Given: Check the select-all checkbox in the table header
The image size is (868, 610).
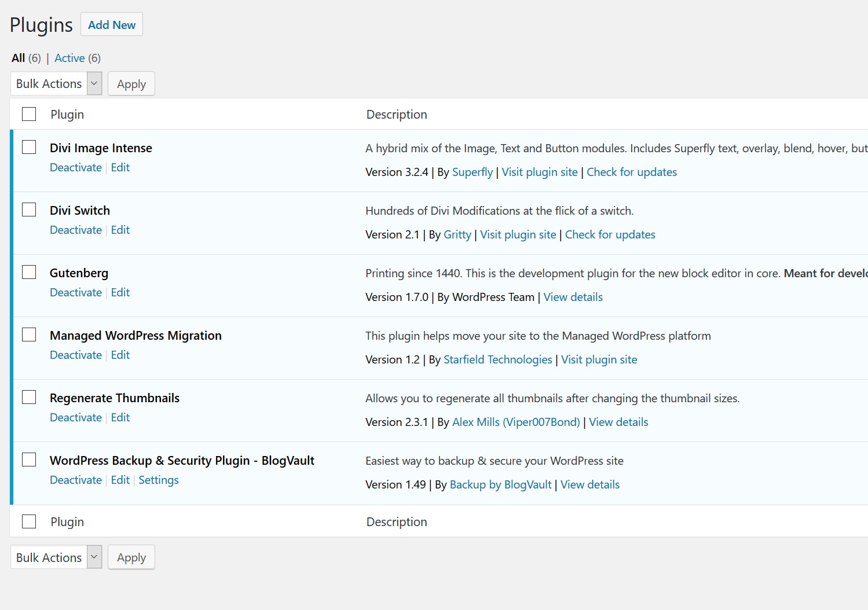Looking at the screenshot, I should click(x=29, y=114).
